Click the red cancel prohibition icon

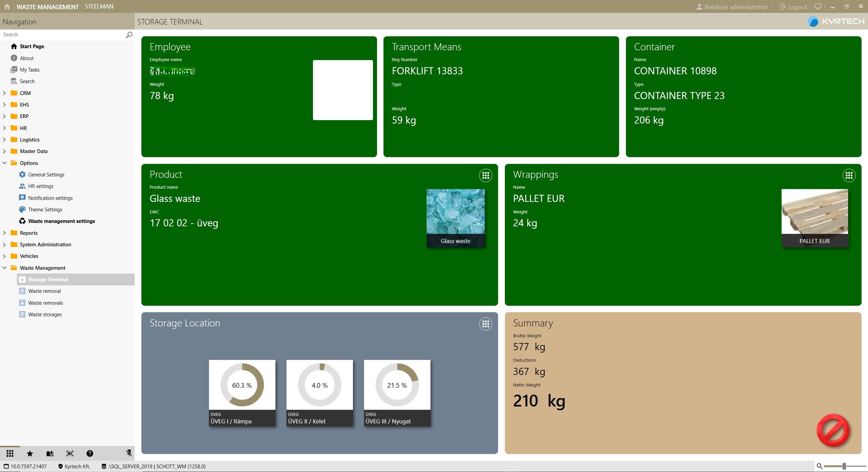coord(833,430)
